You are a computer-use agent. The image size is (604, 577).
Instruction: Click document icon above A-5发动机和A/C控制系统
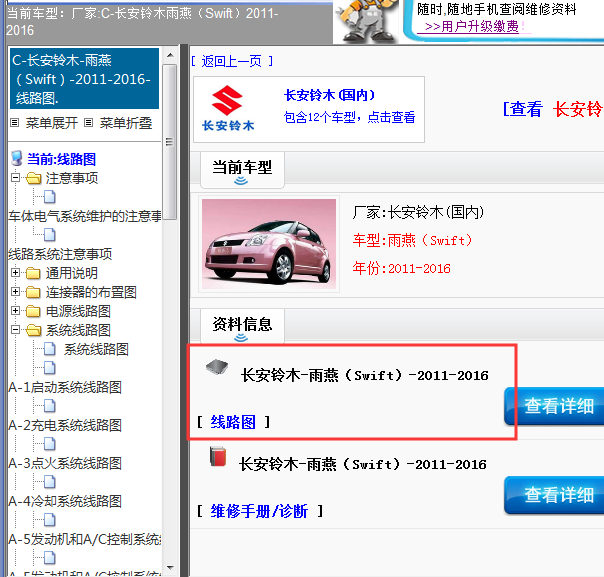tap(50, 520)
